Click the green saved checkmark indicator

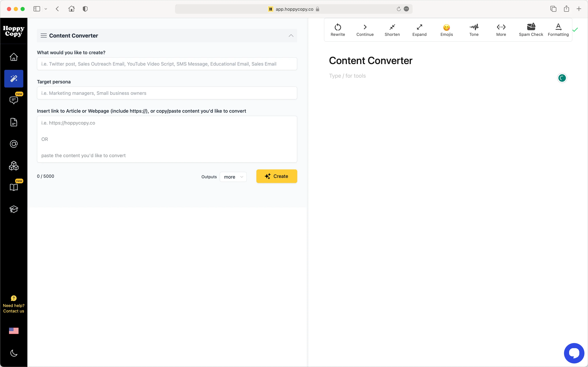(575, 29)
